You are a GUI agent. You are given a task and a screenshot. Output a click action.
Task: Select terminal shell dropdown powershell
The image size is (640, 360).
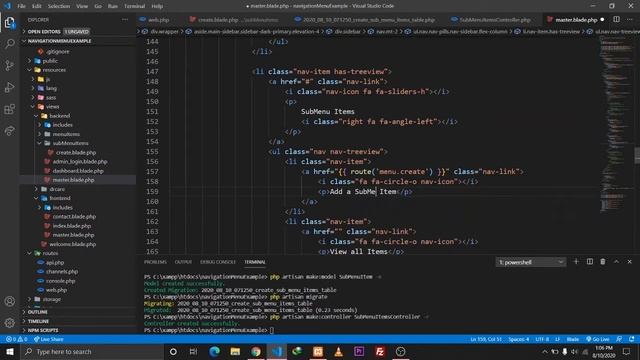(531, 262)
